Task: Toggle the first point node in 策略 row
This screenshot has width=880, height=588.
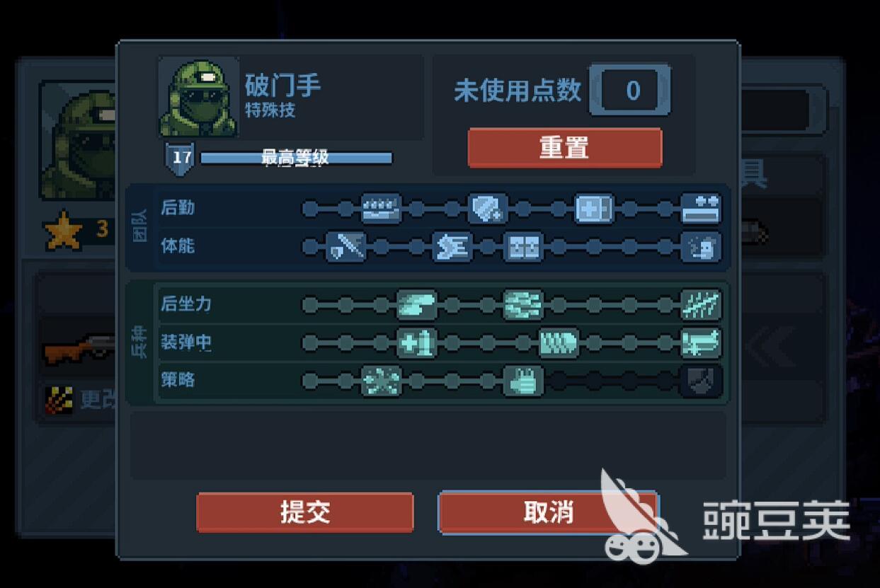Action: point(310,381)
